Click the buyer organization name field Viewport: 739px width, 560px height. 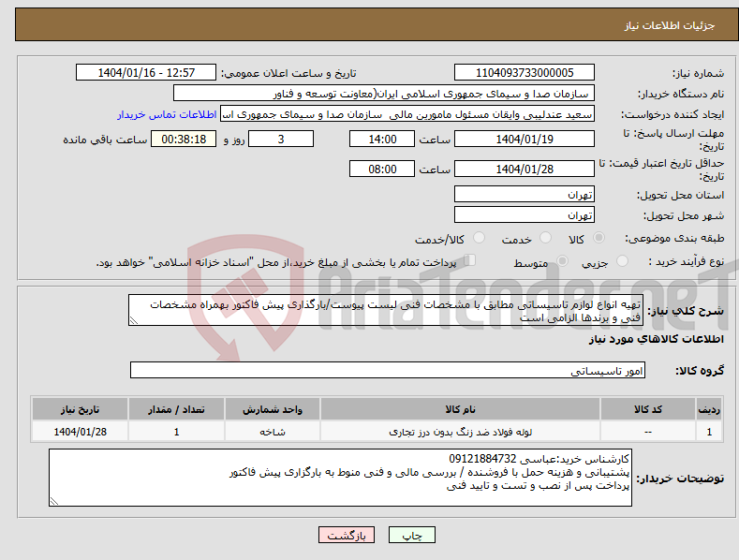(384, 94)
